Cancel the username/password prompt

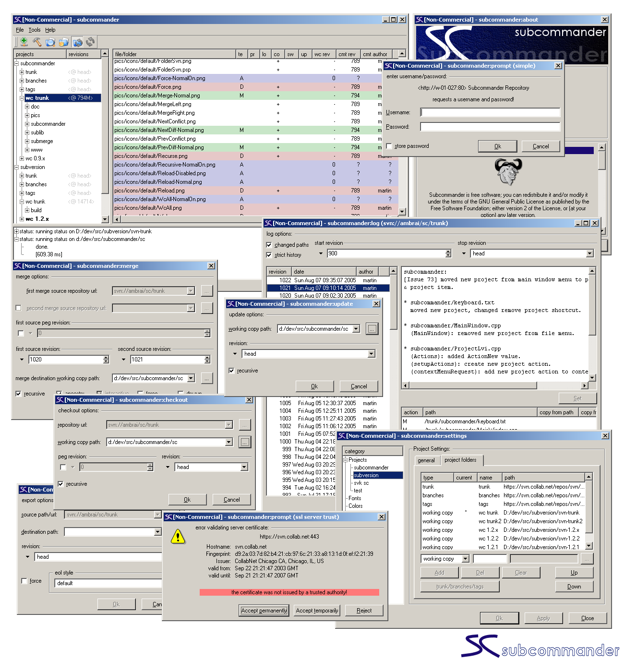(x=540, y=146)
